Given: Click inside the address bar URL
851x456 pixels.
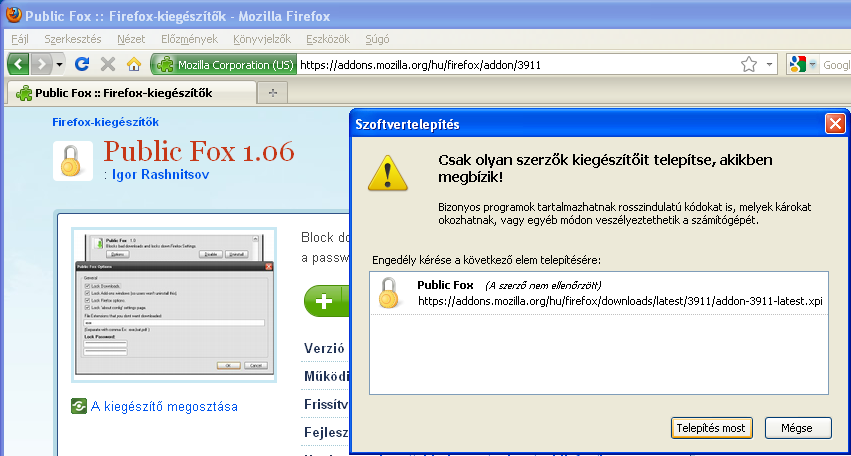Looking at the screenshot, I should (500, 65).
